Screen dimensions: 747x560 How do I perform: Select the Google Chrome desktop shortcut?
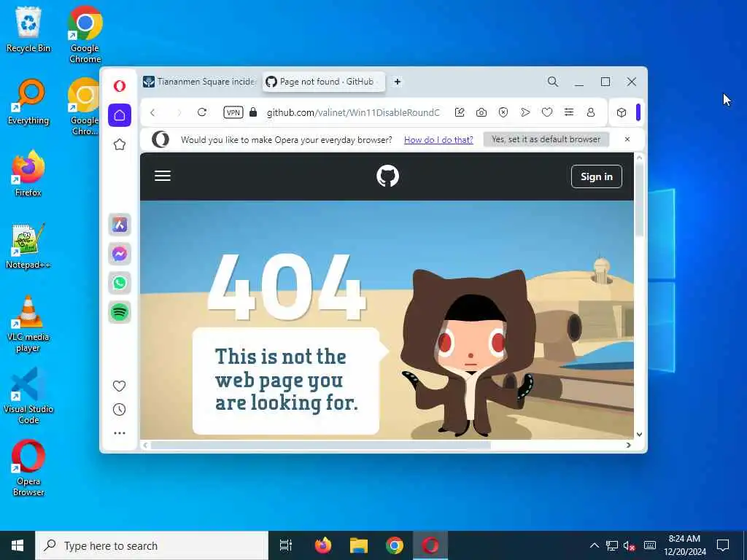(85, 34)
